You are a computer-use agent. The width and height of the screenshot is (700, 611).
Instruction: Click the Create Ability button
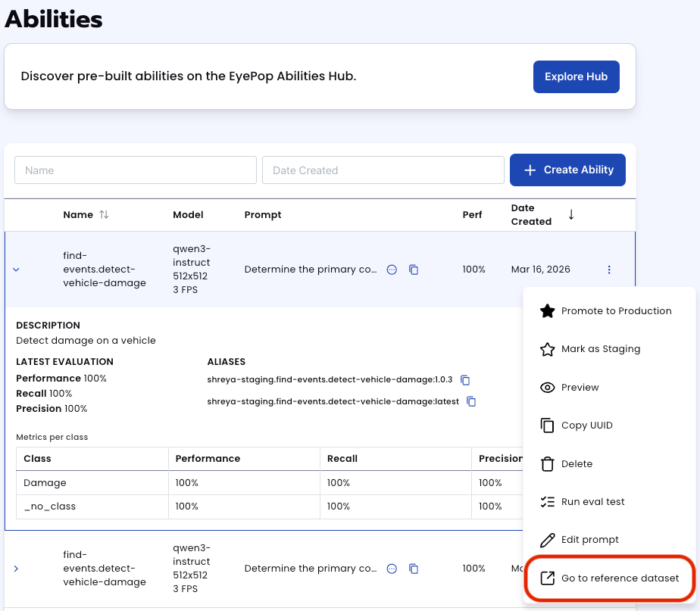coord(567,170)
